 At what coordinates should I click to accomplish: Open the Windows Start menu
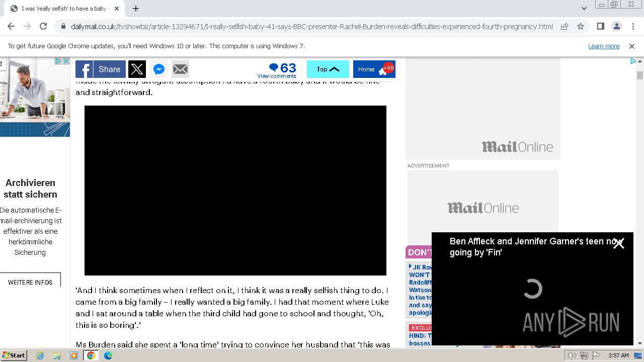click(14, 355)
